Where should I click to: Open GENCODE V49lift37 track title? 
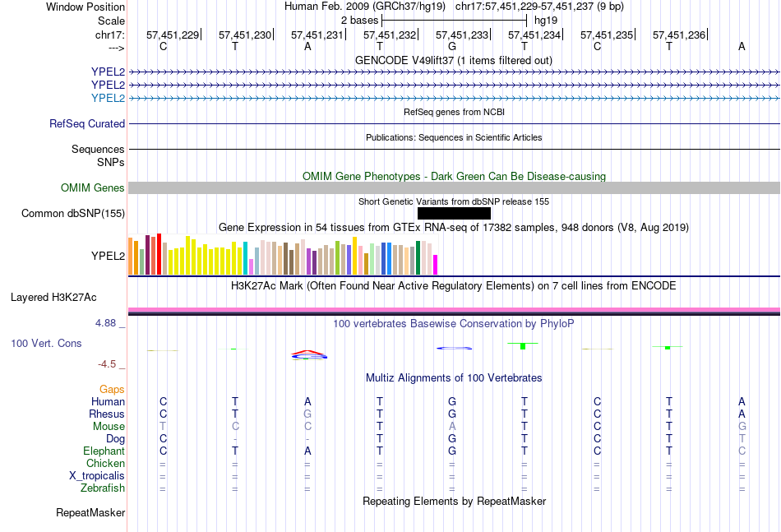(x=454, y=60)
